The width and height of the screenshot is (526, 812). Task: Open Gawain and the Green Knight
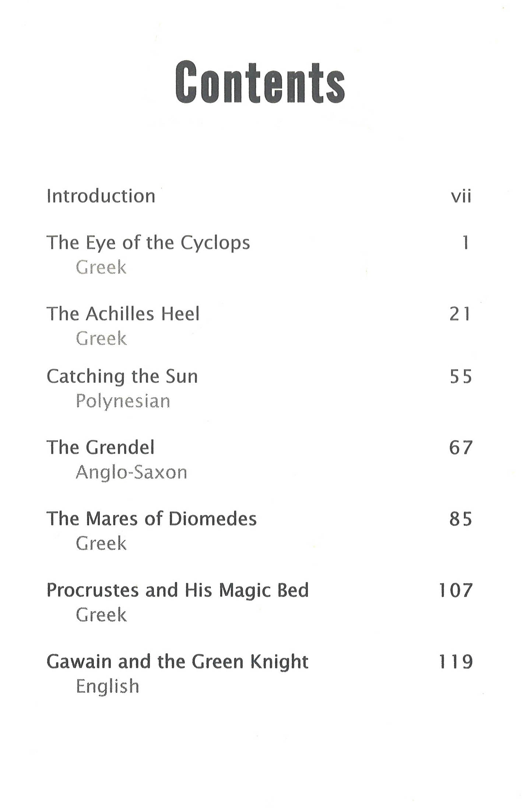pos(177,662)
